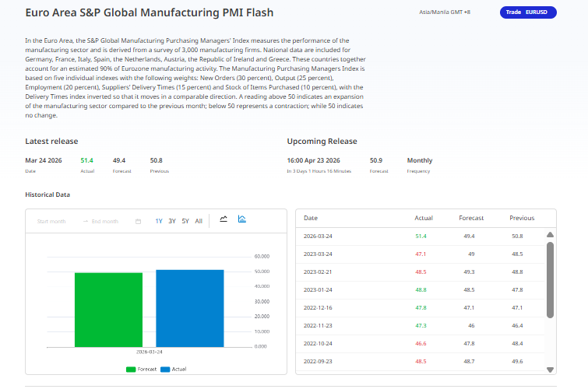
Task: Select the 1Y time range
Action: (x=159, y=221)
